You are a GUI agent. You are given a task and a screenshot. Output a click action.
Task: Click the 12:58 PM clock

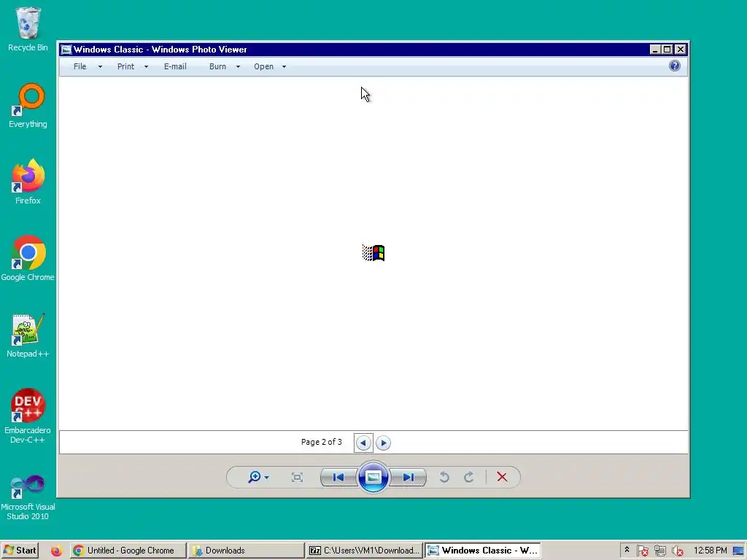tap(711, 551)
